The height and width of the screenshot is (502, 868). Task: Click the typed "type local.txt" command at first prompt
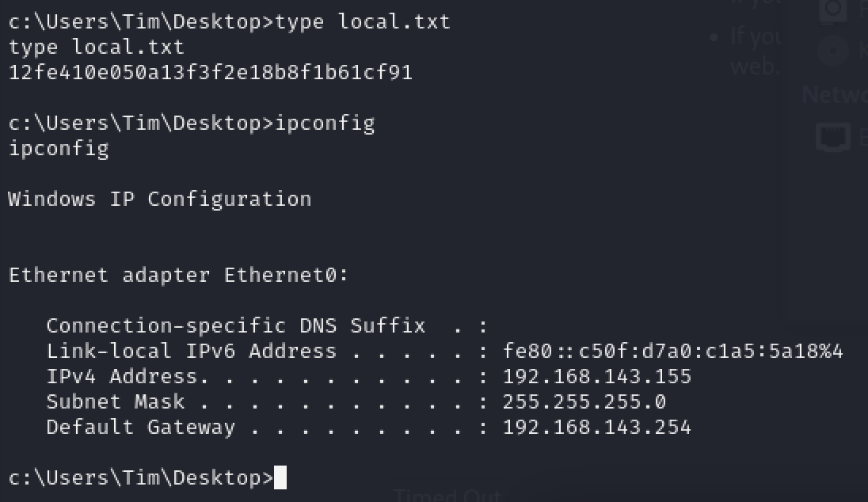pos(362,21)
